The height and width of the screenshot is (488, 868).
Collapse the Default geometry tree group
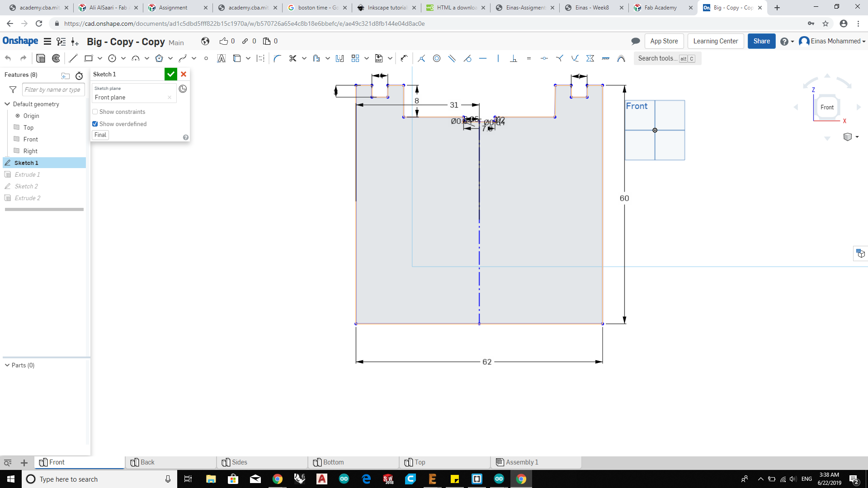click(7, 104)
